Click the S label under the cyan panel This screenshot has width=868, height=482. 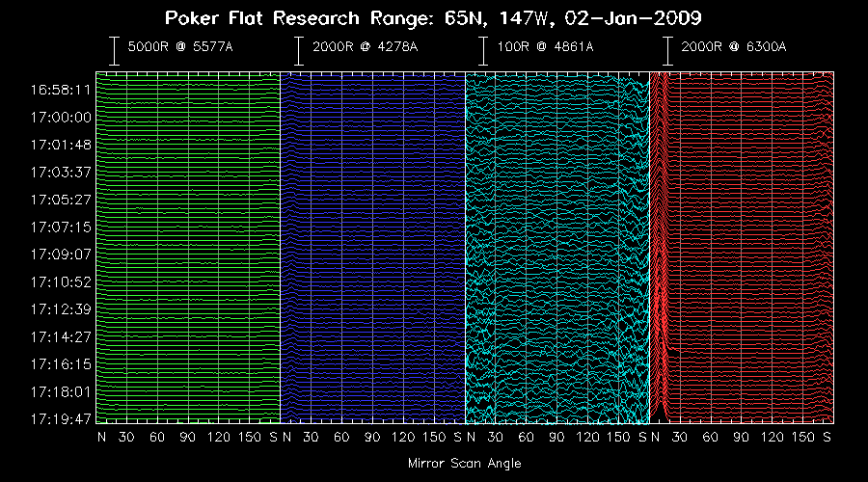(x=642, y=438)
